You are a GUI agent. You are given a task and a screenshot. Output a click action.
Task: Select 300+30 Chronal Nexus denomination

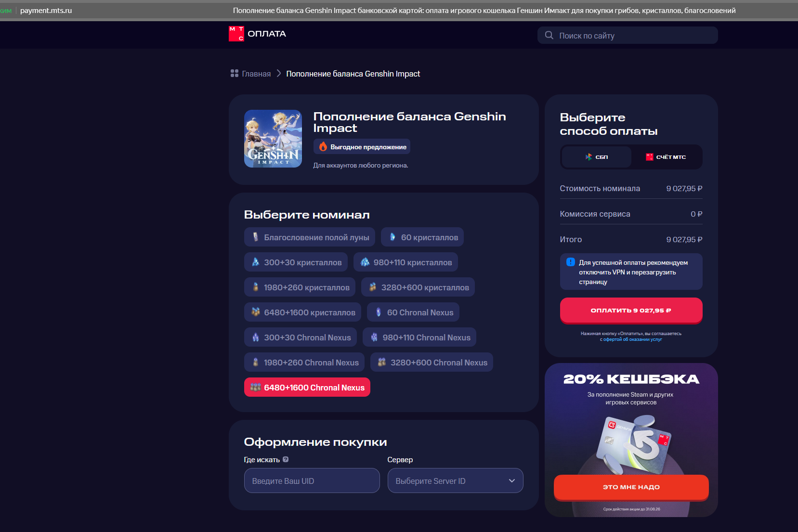tap(301, 337)
